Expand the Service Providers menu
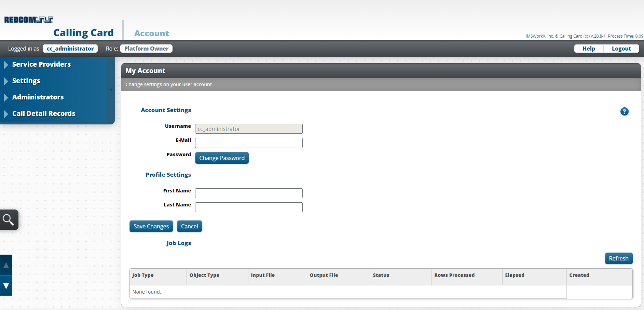The width and height of the screenshot is (644, 310). click(41, 64)
